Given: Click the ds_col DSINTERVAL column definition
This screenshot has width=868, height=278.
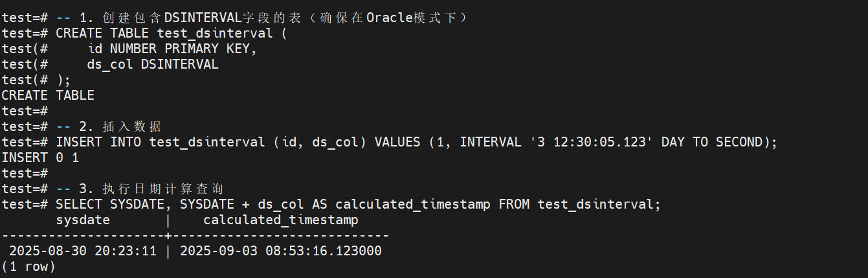Looking at the screenshot, I should [153, 64].
